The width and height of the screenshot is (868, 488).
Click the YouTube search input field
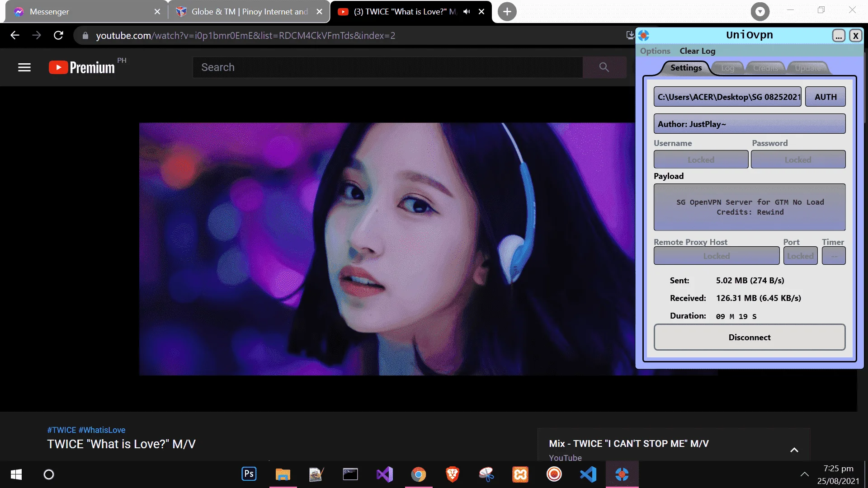(388, 67)
